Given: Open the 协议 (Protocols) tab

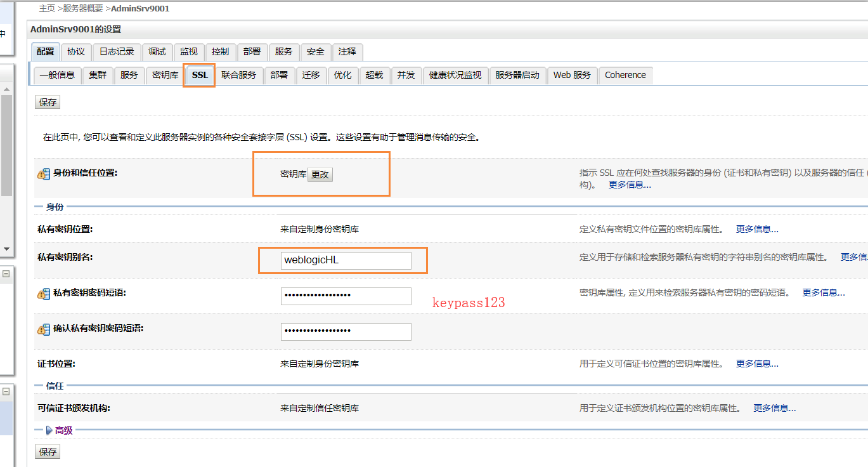Looking at the screenshot, I should click(76, 52).
